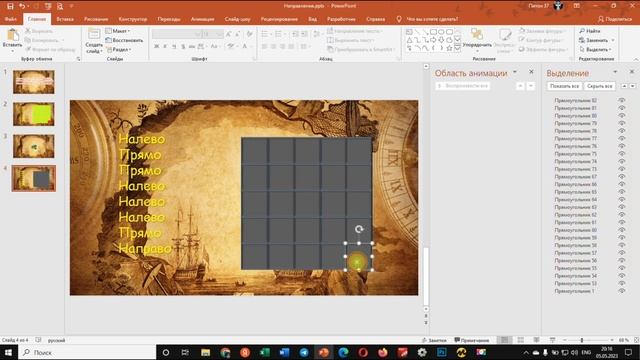The image size is (640, 360).
Task: Switch to normal view icon in status bar
Action: tap(504, 340)
